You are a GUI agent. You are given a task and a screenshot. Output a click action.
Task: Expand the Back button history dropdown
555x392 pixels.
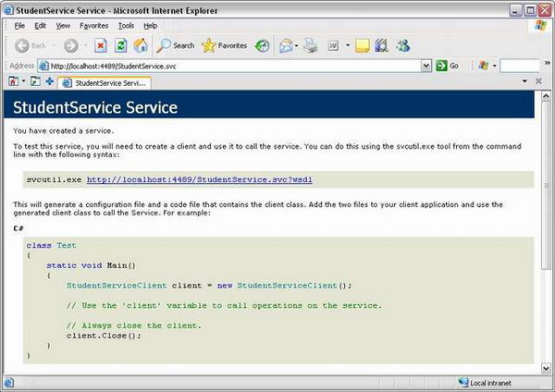coord(54,45)
